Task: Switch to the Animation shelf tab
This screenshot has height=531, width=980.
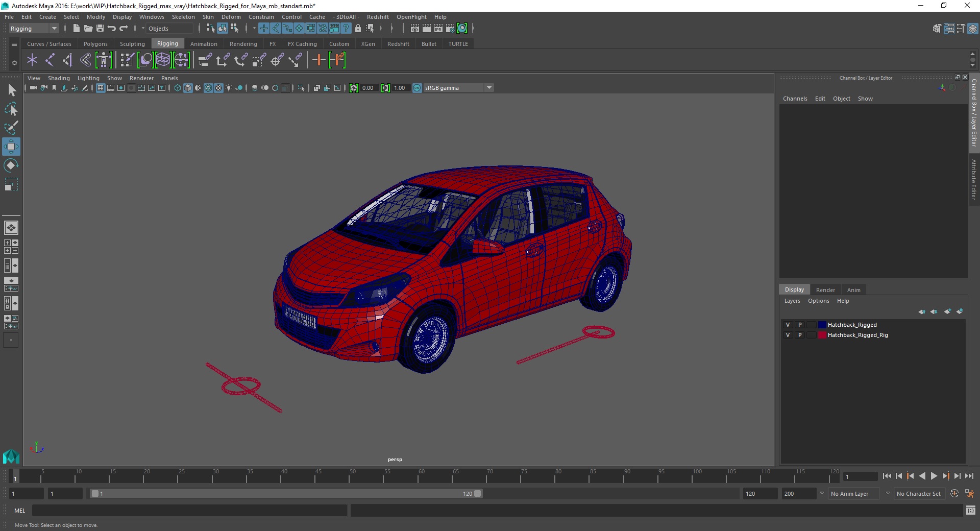Action: (x=204, y=44)
